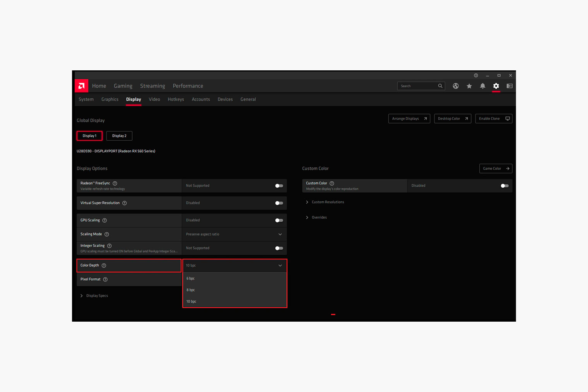Switch to General sub-tab
This screenshot has height=392, width=588.
click(x=248, y=99)
